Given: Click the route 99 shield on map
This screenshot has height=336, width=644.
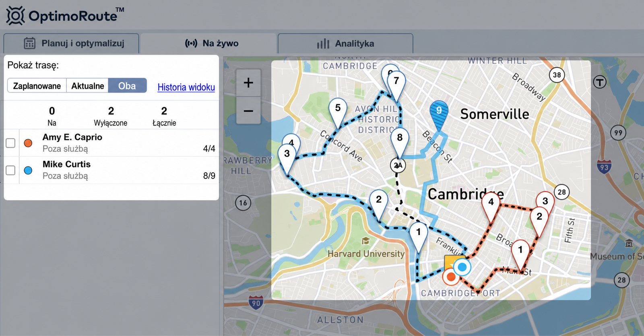Looking at the screenshot, I should tap(618, 133).
